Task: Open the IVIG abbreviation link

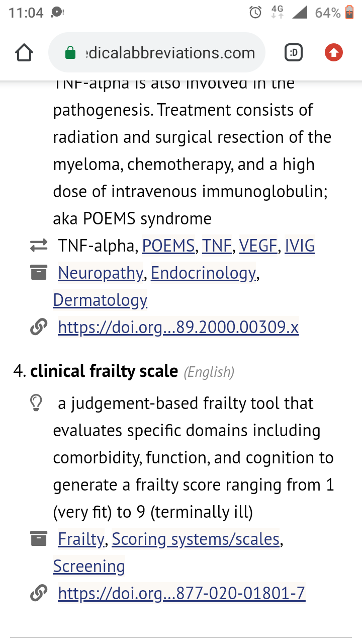Action: point(300,246)
